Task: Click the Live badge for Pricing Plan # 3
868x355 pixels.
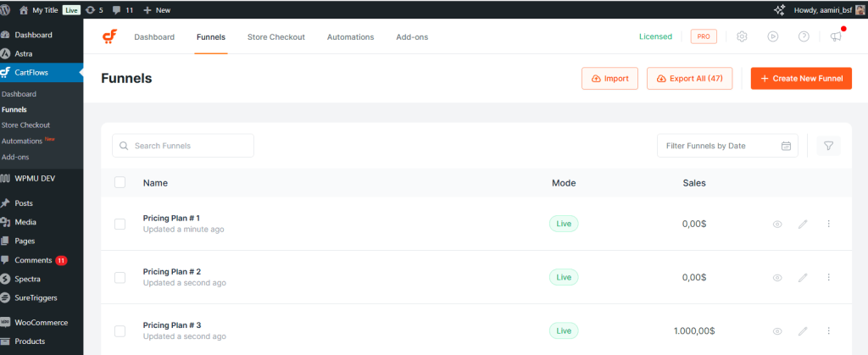Action: coord(564,330)
